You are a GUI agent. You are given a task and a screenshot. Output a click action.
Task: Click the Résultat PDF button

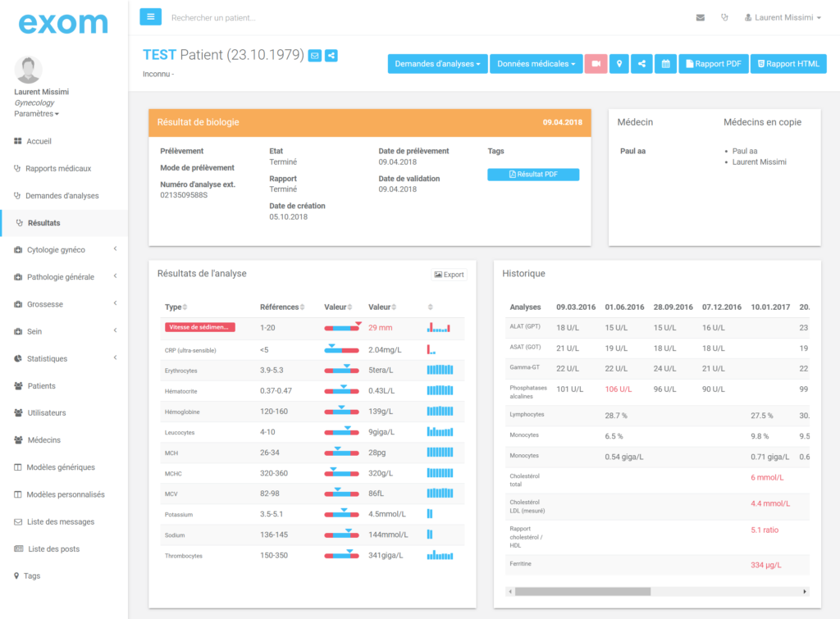533,175
